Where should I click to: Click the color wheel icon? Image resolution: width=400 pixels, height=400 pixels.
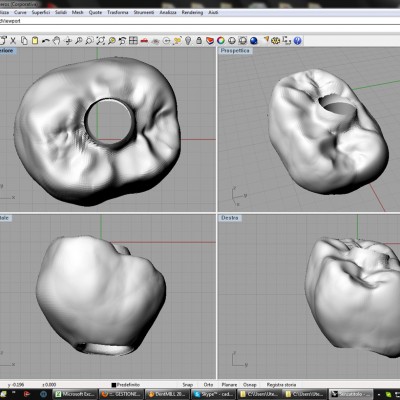coord(221,41)
